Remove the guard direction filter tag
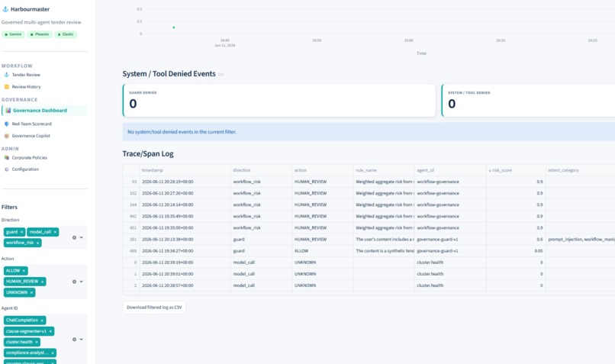Image resolution: width=615 pixels, height=364 pixels. point(21,232)
